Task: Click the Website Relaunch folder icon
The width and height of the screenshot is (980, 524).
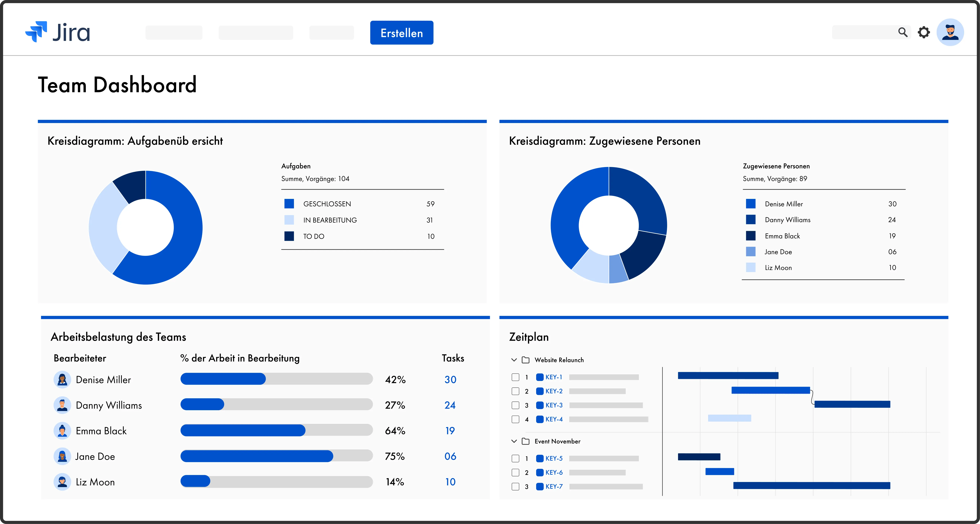Action: 525,360
